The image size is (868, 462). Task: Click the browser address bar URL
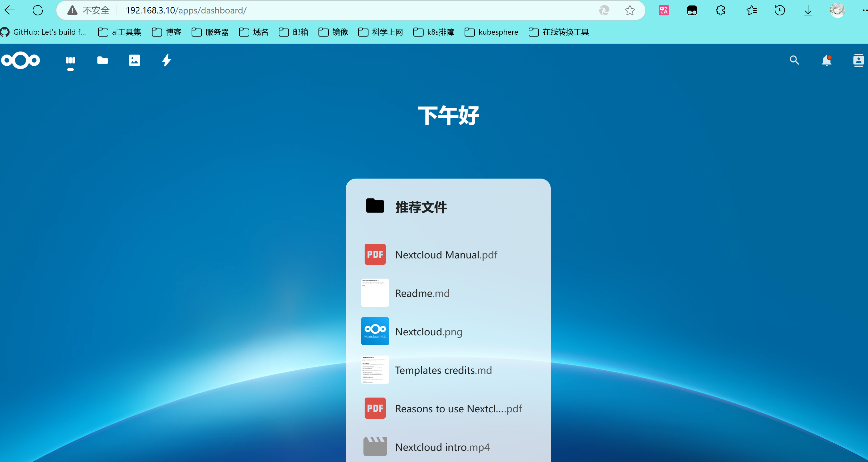pyautogui.click(x=186, y=11)
